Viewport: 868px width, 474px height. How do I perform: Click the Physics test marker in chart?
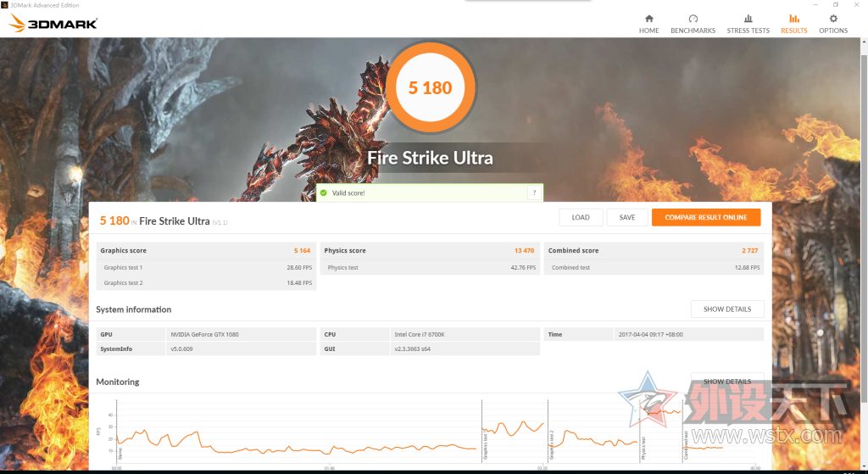click(644, 448)
